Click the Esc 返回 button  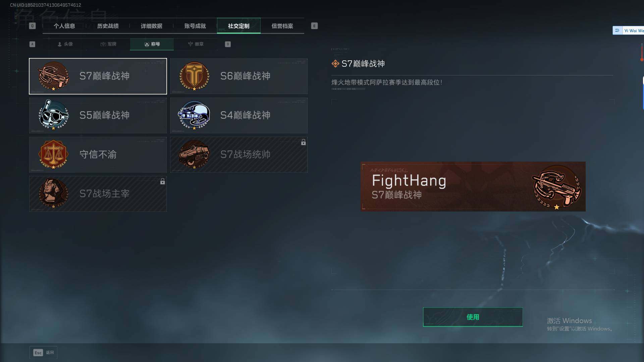coord(44,352)
